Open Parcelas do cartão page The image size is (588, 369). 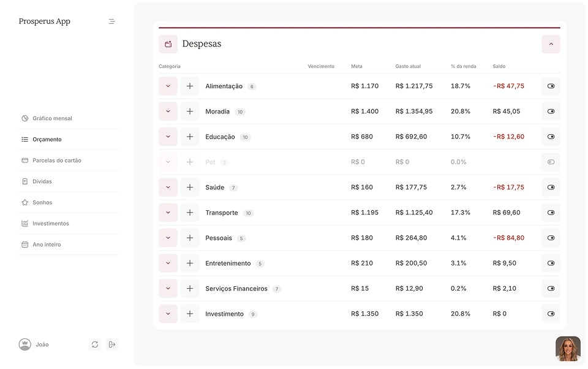point(68,160)
